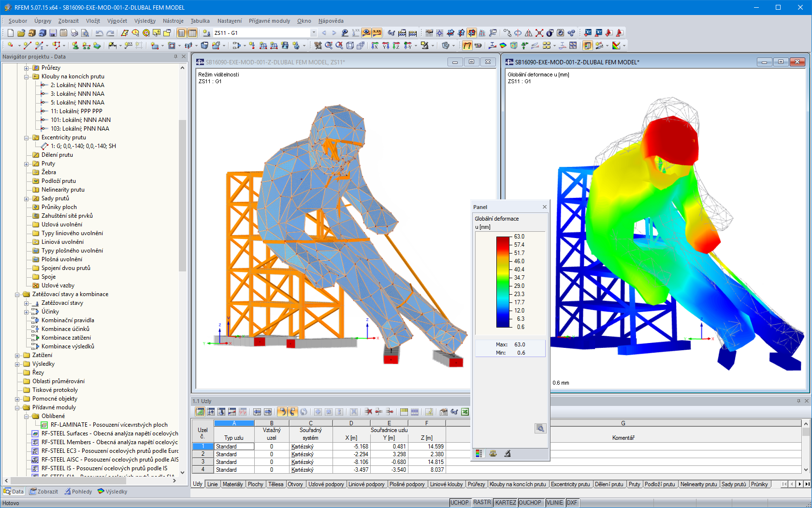Open the Nápověda menu
This screenshot has height=508, width=812.
[331, 21]
